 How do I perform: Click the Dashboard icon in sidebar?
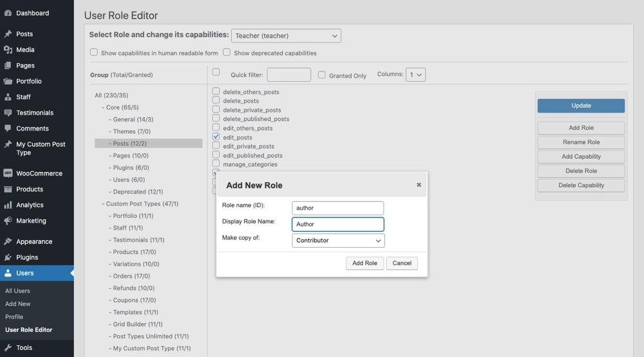8,13
